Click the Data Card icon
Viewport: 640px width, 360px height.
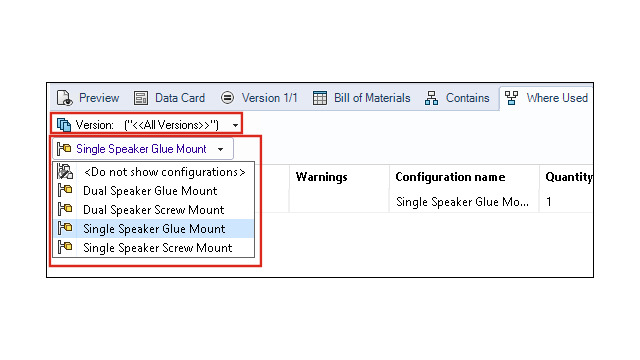[x=141, y=98]
